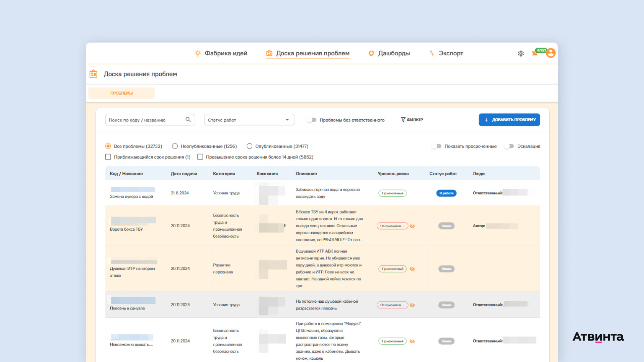Open the user profile avatar
The width and height of the screenshot is (644, 362).
click(x=551, y=53)
